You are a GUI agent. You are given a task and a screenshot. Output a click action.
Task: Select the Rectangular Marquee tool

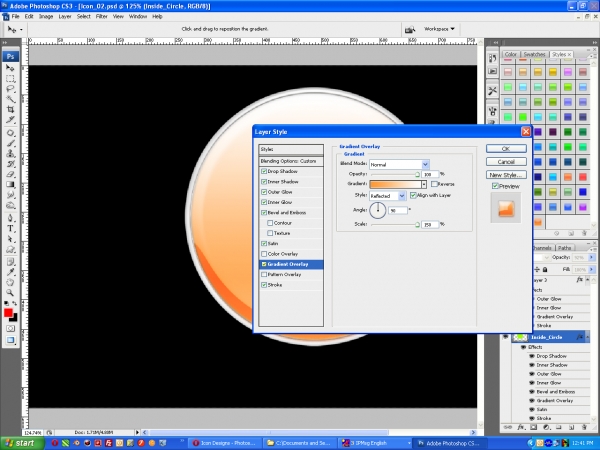10,78
